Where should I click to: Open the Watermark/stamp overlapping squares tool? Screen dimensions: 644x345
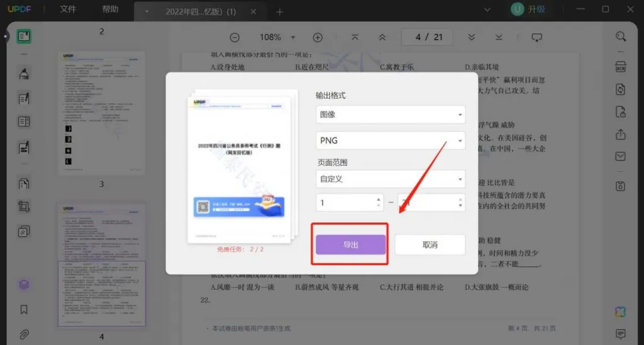tap(24, 232)
